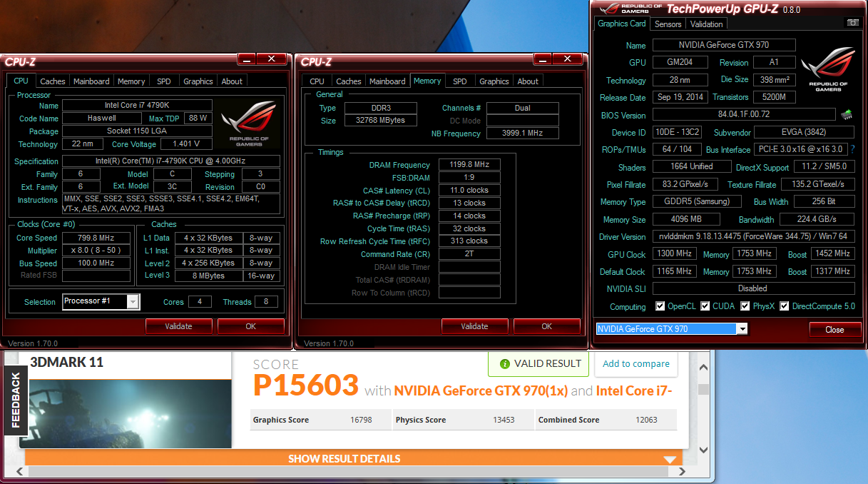Switch to Sensors tab in GPU-Z
Image resolution: width=868 pixels, height=484 pixels.
[668, 24]
